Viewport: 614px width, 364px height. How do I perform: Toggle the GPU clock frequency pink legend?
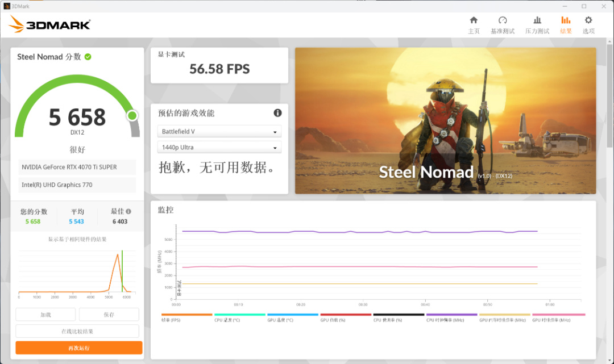(558, 317)
